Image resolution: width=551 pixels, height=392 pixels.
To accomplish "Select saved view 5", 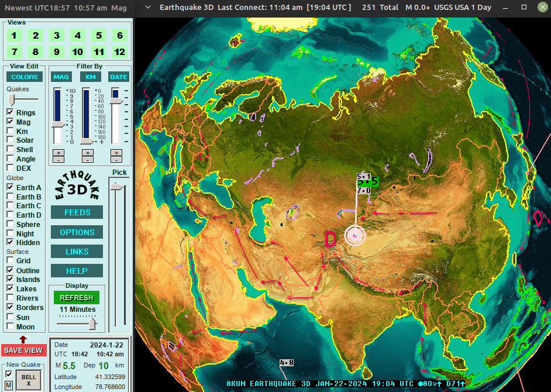I will pos(99,36).
